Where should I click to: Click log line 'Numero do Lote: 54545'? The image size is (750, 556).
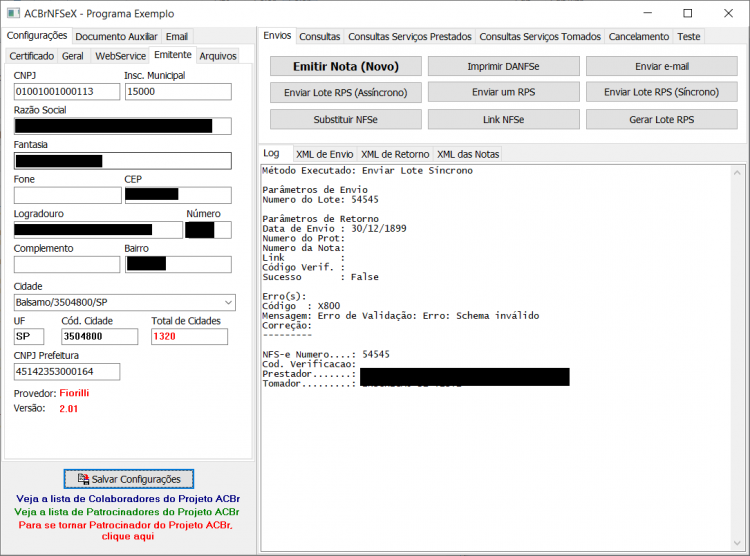[320, 200]
